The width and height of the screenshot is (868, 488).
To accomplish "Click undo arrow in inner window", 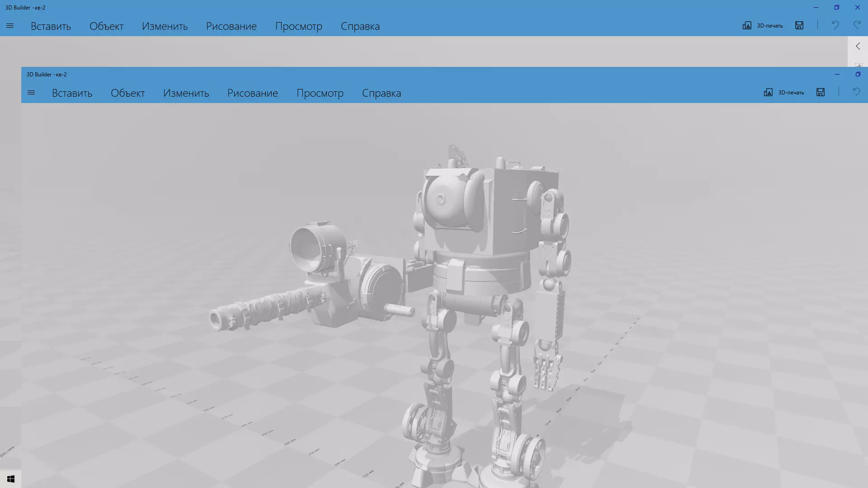I will coord(856,92).
